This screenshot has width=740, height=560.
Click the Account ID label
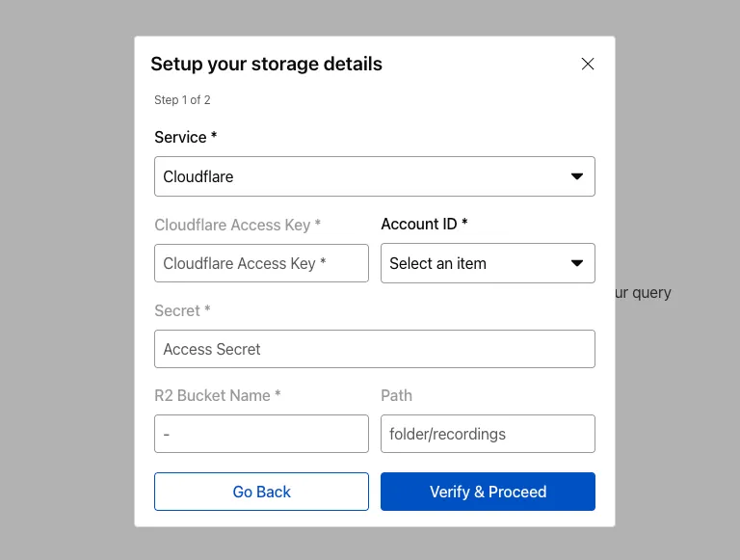coord(424,224)
